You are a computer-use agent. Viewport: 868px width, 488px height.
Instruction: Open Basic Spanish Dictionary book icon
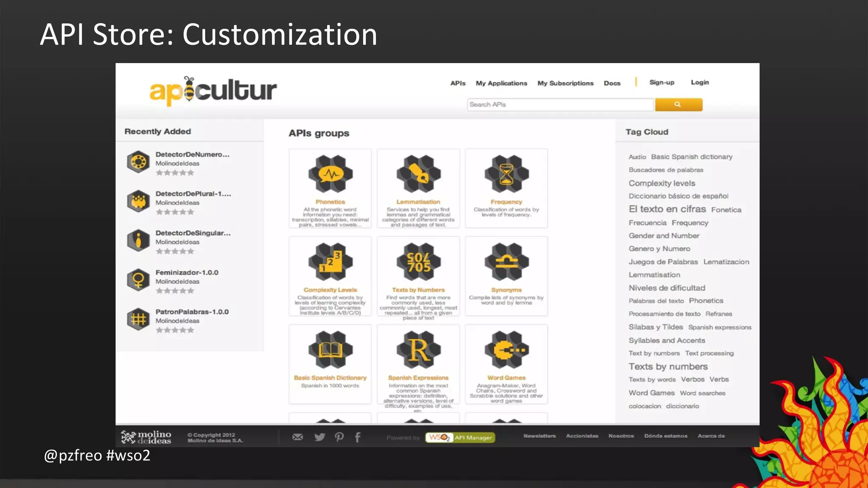(330, 350)
